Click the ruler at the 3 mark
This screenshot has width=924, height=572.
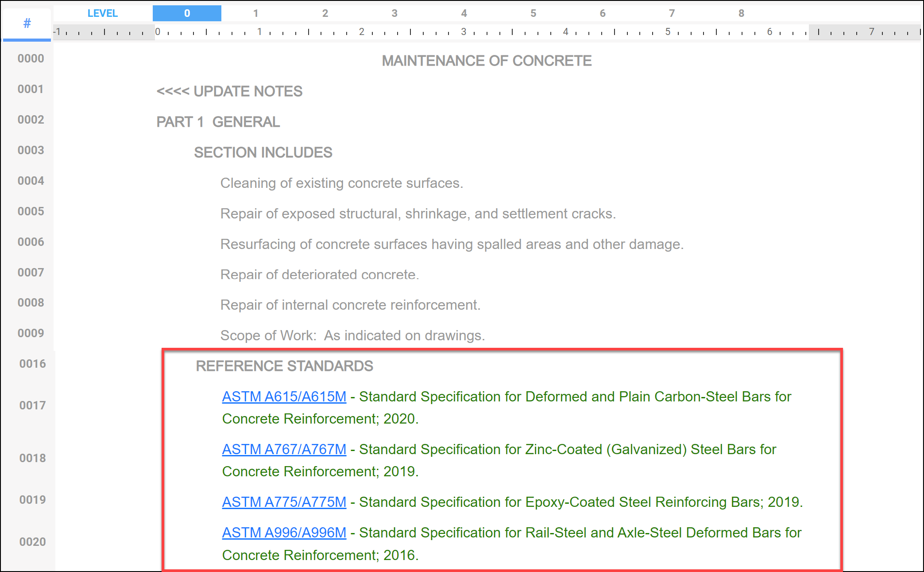pos(464,32)
